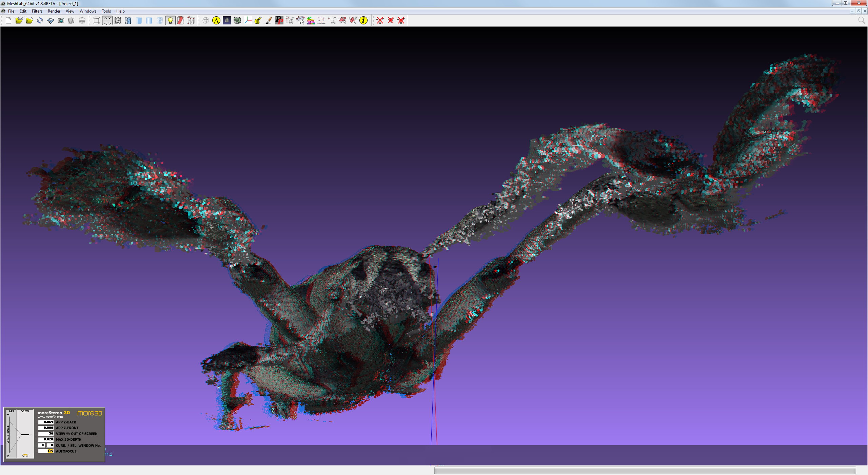Select flat lines render mode
868x475 pixels.
pos(139,21)
